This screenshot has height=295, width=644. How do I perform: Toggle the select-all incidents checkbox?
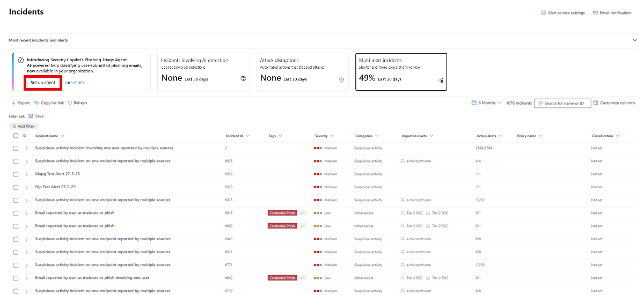pyautogui.click(x=16, y=136)
